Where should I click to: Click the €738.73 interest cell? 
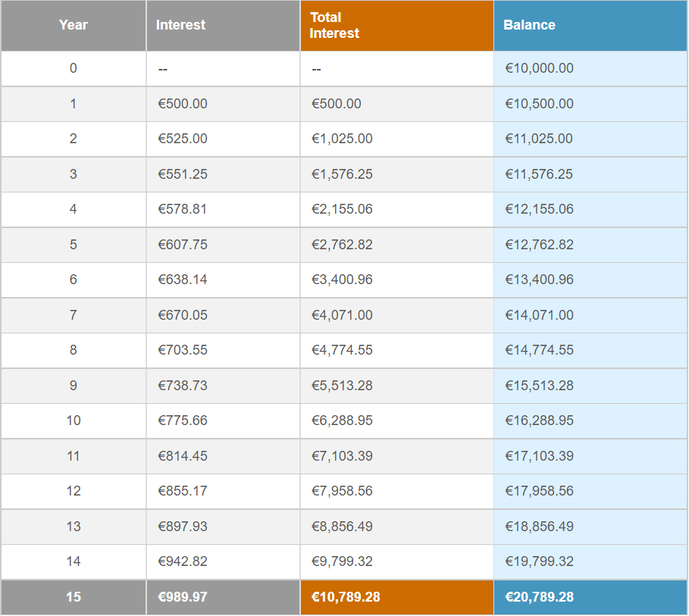(183, 386)
